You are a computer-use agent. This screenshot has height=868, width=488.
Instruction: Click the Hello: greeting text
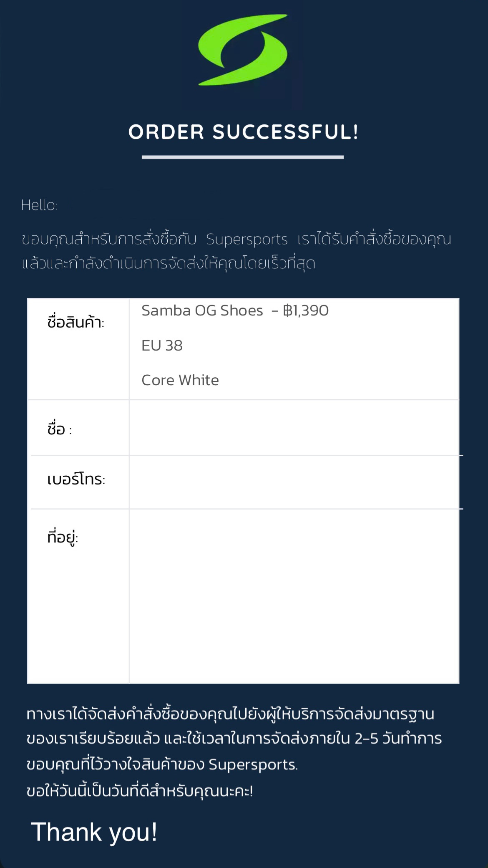(39, 205)
